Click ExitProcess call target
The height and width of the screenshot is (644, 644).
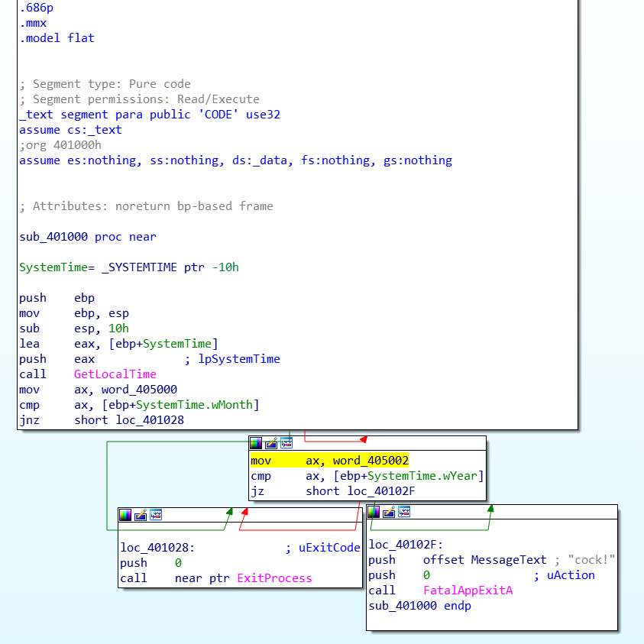pos(274,578)
